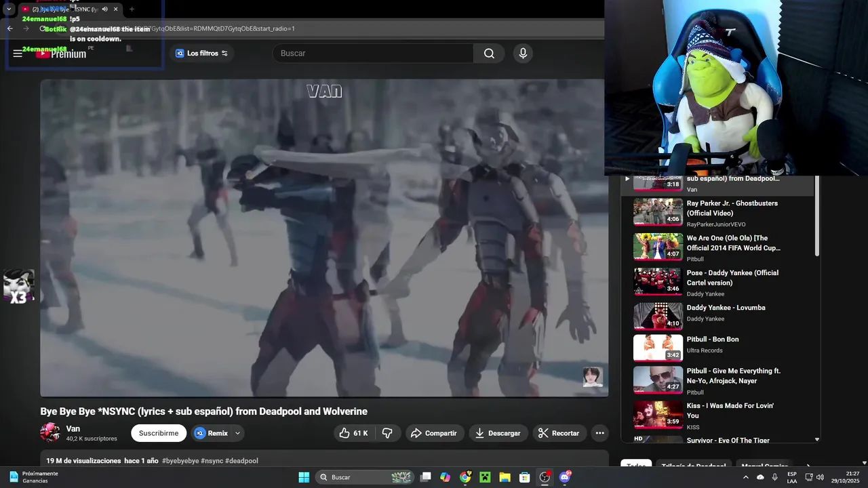Open a new browser tab
Viewport: 868px width, 488px height.
point(132,9)
